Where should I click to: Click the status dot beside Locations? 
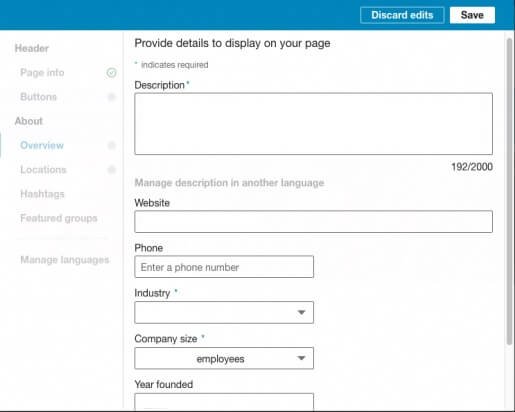(x=111, y=169)
